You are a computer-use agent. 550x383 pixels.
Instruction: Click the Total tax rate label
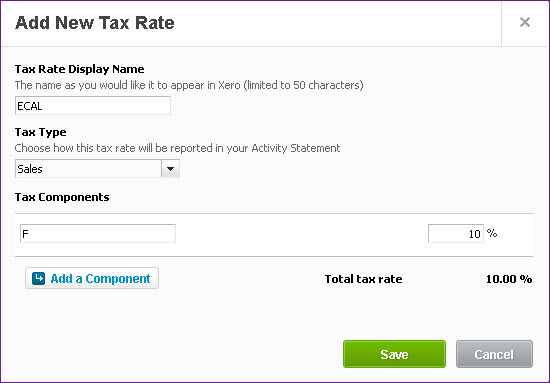coord(363,279)
